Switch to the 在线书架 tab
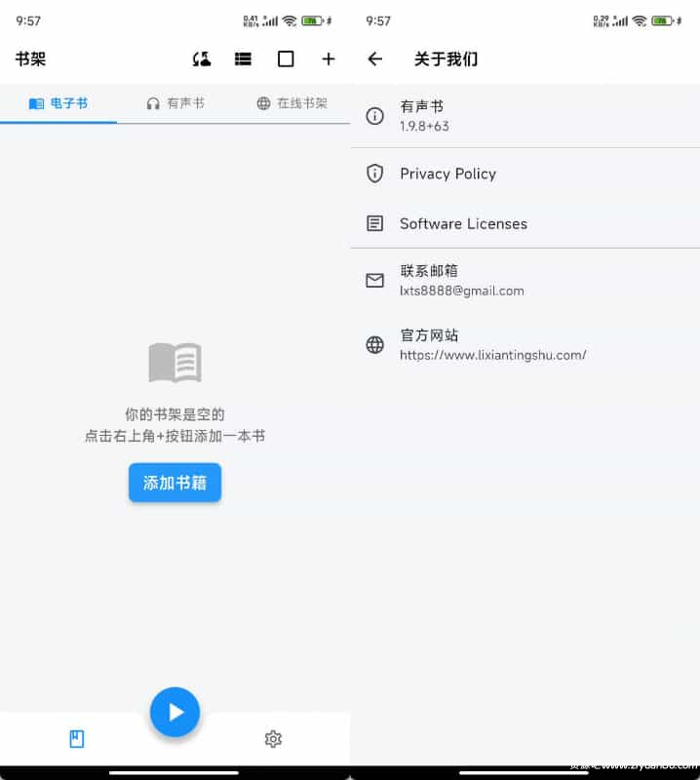The width and height of the screenshot is (700, 780). pyautogui.click(x=292, y=103)
